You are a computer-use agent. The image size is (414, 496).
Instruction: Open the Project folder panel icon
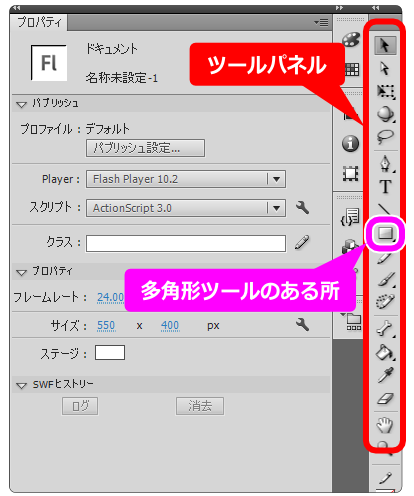point(352,322)
